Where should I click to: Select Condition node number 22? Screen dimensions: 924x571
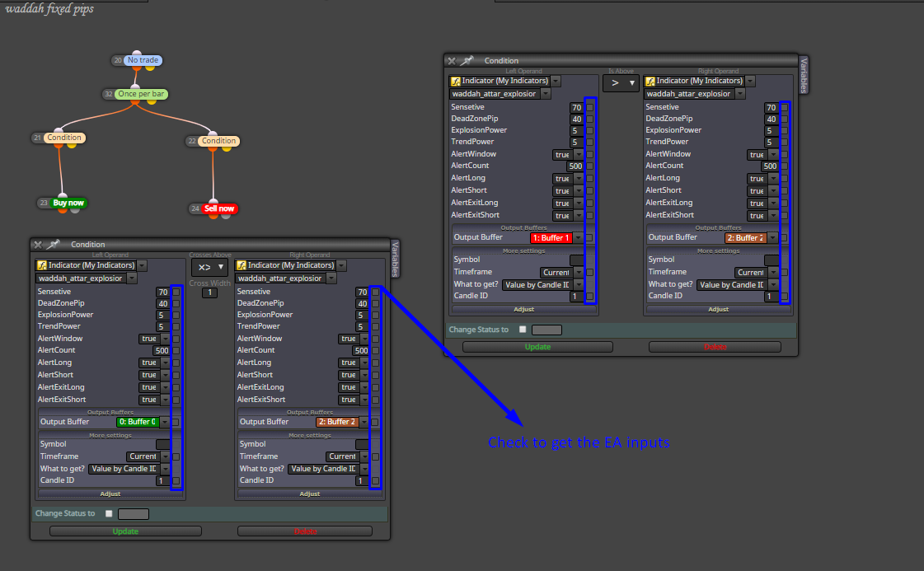click(x=218, y=141)
